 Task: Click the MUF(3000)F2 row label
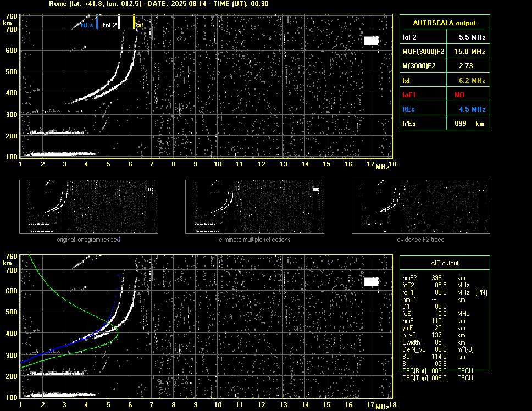423,52
